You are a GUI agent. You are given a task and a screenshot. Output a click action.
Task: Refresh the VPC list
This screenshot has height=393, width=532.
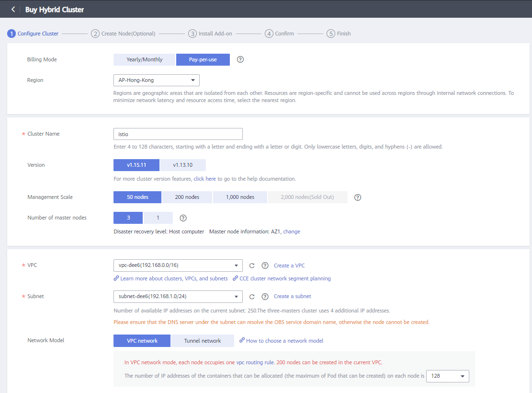coord(252,266)
